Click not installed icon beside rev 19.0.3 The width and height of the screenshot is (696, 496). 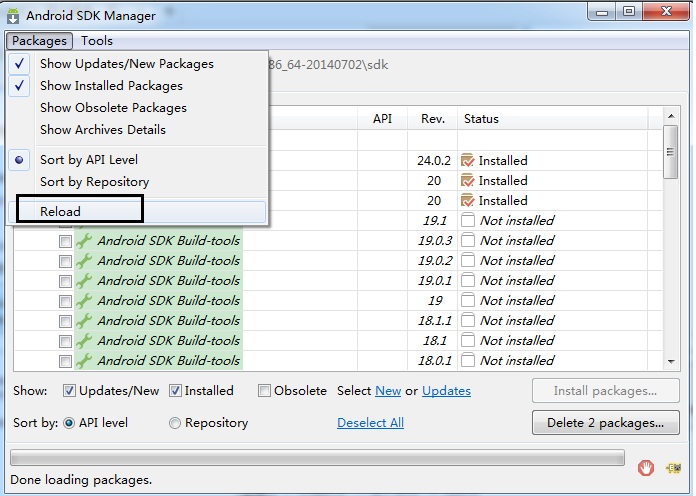[x=468, y=240]
